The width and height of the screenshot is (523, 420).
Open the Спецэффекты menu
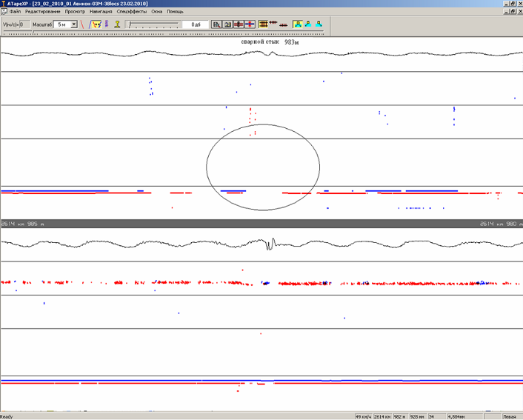coord(131,12)
